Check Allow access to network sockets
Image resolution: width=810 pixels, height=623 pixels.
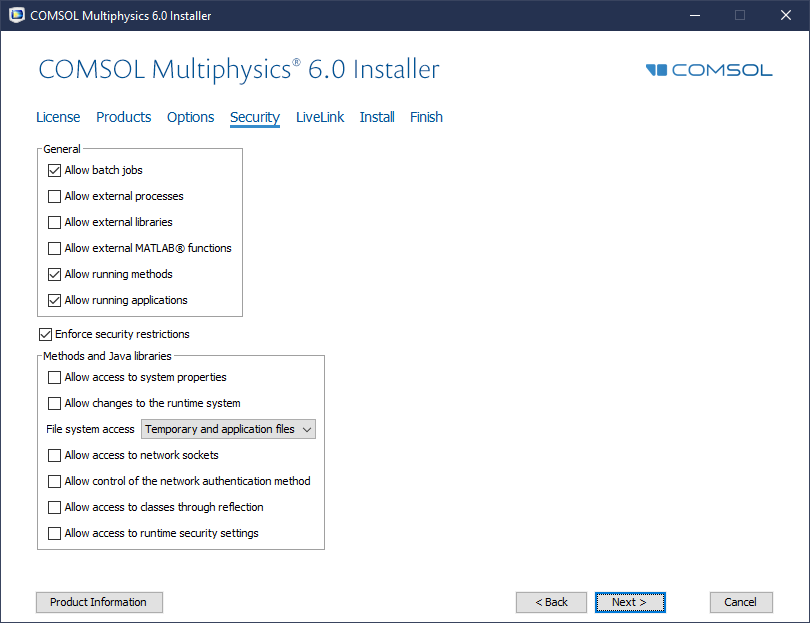55,455
